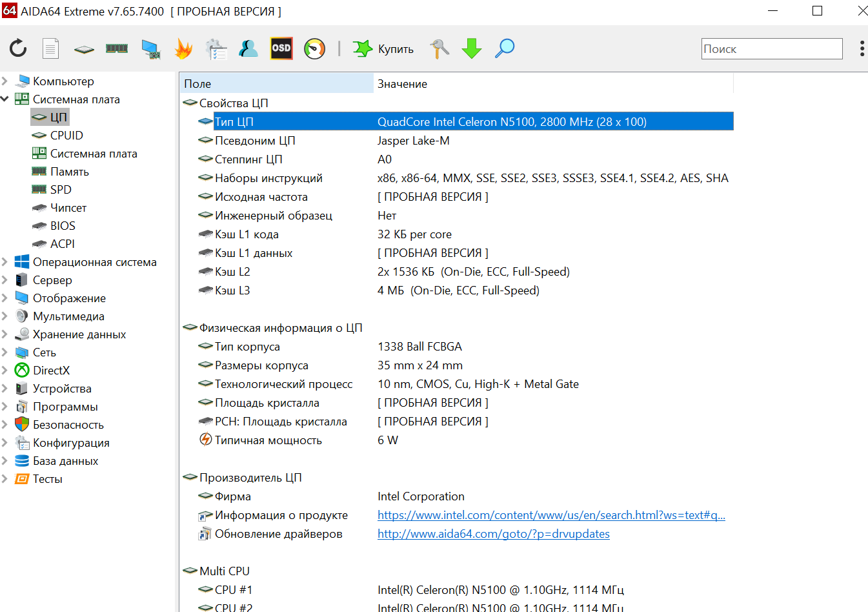Viewport: 868px width, 612px height.
Task: Open the intel.com product information link
Action: coord(551,515)
